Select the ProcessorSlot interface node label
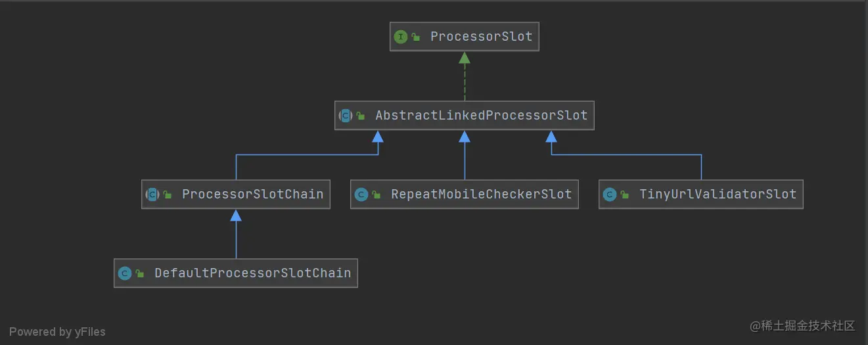This screenshot has width=868, height=345. [x=481, y=37]
